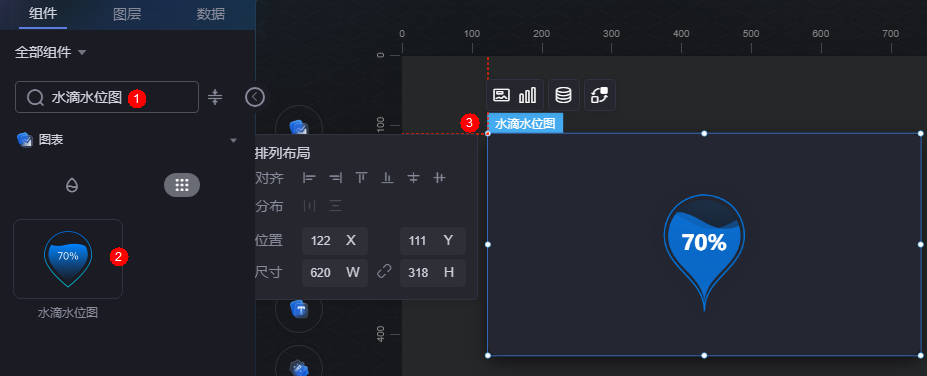927x376 pixels.
Task: Toggle the grid view button
Action: [181, 186]
